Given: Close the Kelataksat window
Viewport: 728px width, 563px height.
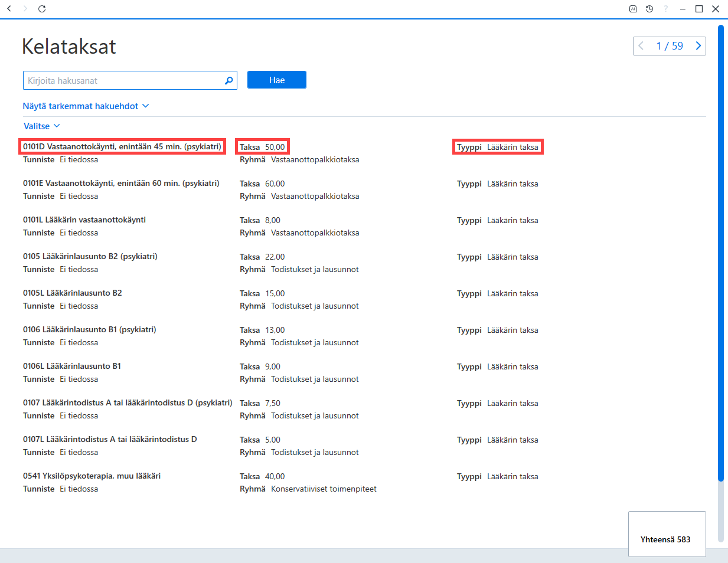Looking at the screenshot, I should point(716,9).
